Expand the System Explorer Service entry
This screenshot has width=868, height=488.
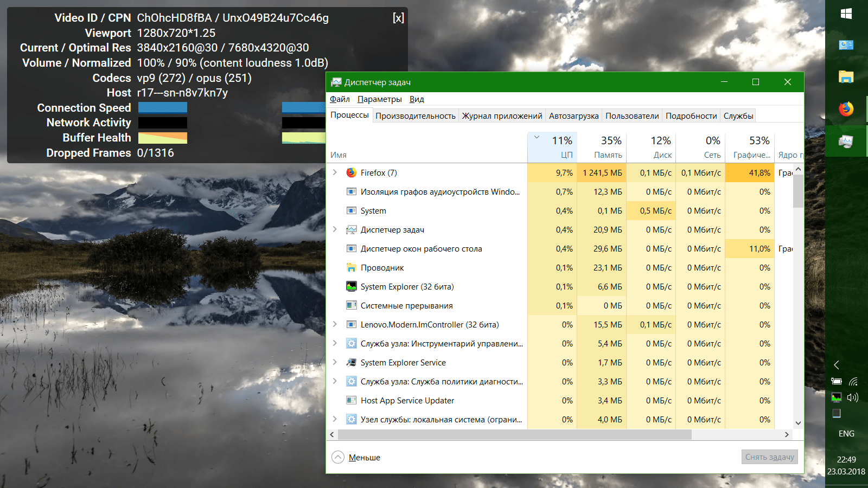coord(335,362)
